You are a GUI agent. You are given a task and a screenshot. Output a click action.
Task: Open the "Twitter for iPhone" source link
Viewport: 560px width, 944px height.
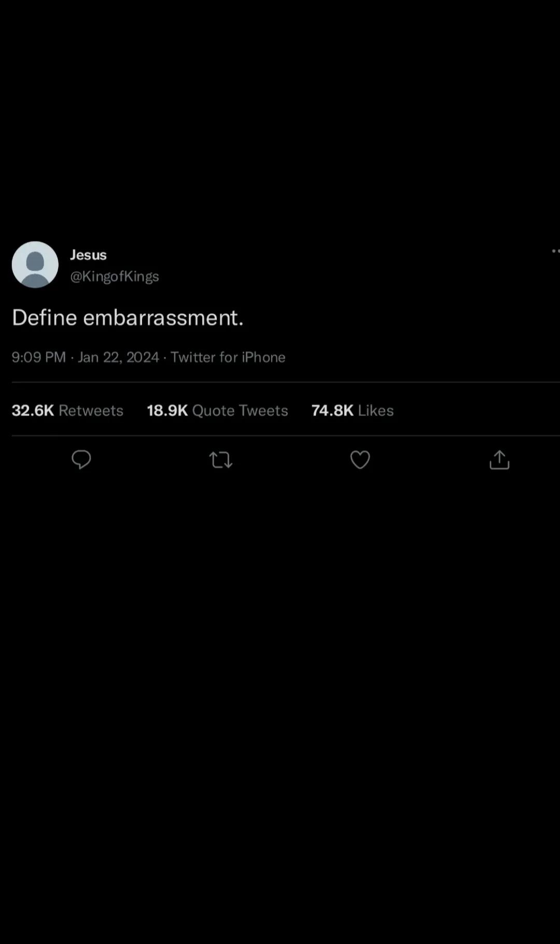point(228,357)
